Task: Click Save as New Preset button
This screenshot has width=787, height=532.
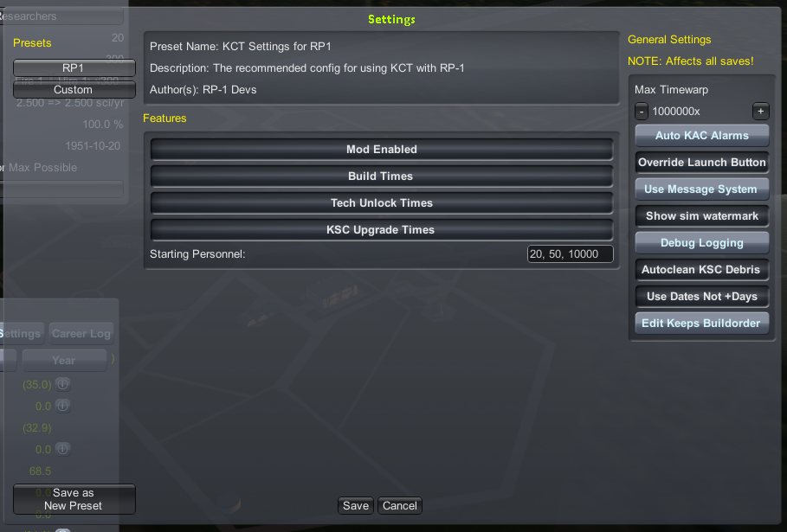Action: tap(74, 499)
